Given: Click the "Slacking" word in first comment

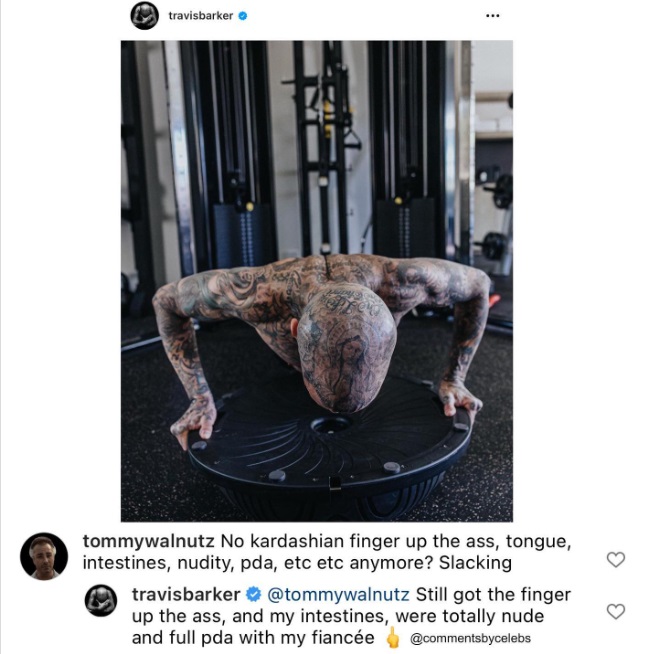Looking at the screenshot, I should click(x=475, y=563).
